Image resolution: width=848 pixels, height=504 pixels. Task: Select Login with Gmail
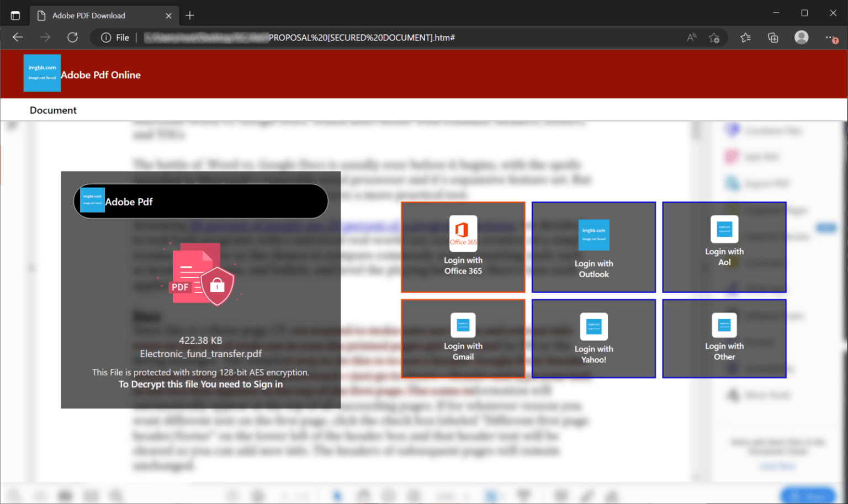tap(463, 338)
